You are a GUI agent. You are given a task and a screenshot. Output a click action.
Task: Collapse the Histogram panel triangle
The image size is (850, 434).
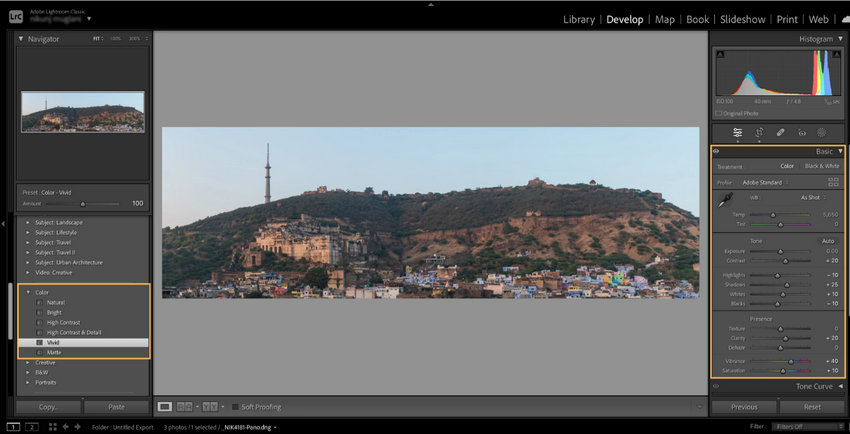[x=840, y=39]
